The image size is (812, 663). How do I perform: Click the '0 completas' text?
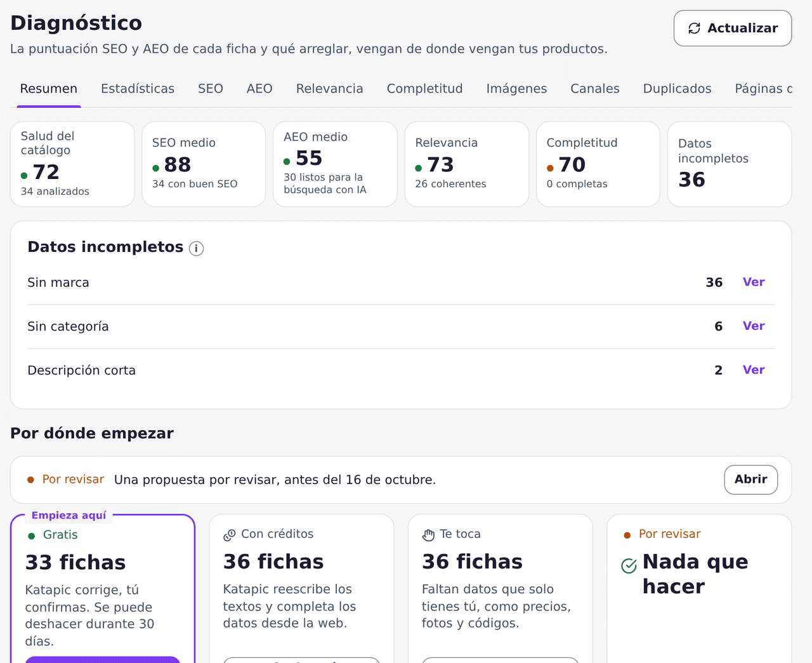[577, 184]
